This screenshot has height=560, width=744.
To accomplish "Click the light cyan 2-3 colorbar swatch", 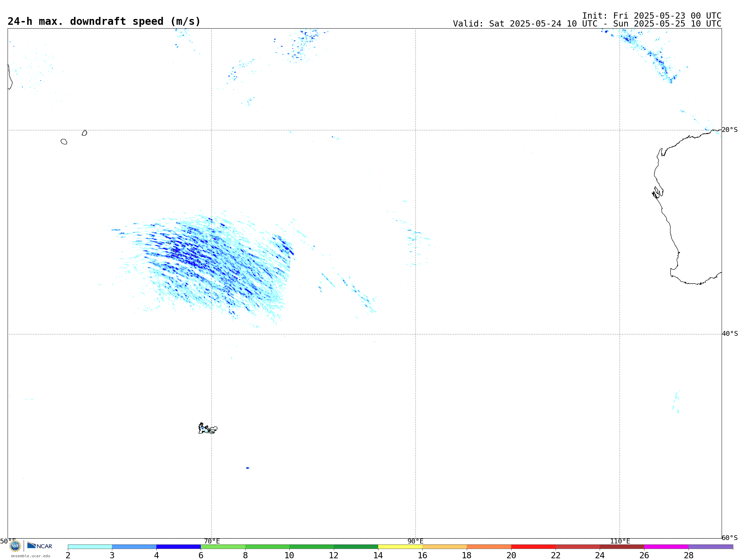I will [90, 547].
